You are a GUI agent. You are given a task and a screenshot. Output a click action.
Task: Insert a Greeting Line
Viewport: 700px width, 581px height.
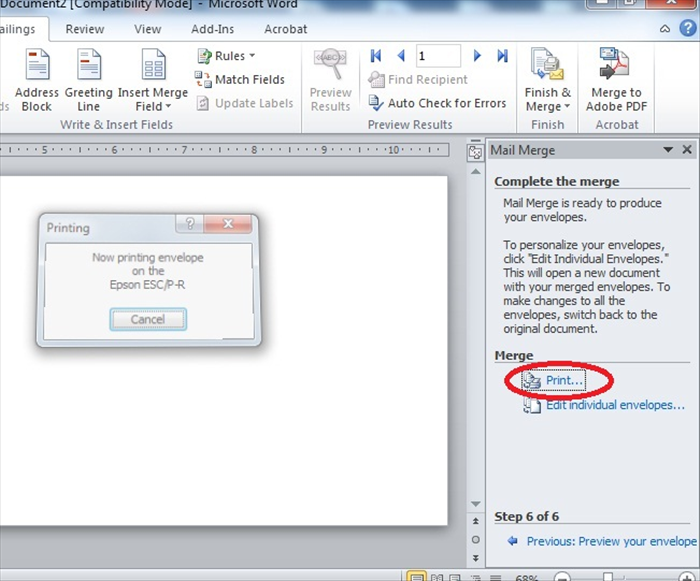click(88, 79)
